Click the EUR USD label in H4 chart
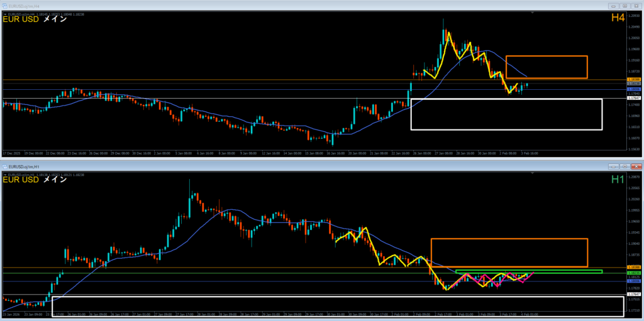644x321 pixels. tap(21, 19)
